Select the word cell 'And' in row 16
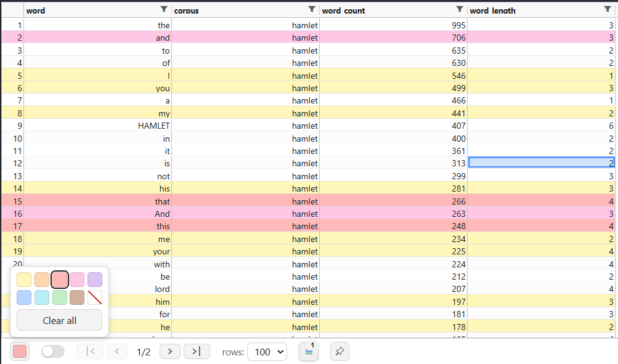Screen dimensions: 618x364 tap(98, 214)
